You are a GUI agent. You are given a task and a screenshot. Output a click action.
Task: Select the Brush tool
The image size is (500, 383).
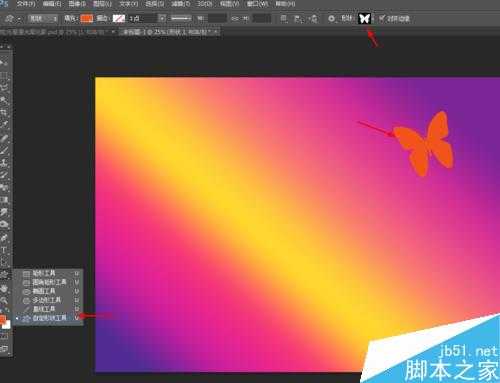point(4,150)
